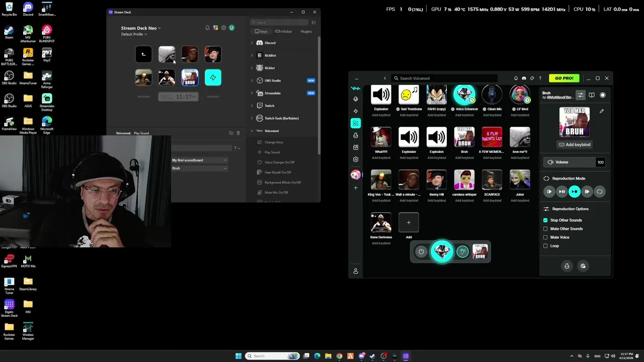Open Stream Deck Neo device dropdown
644x362 pixels.
pyautogui.click(x=141, y=28)
